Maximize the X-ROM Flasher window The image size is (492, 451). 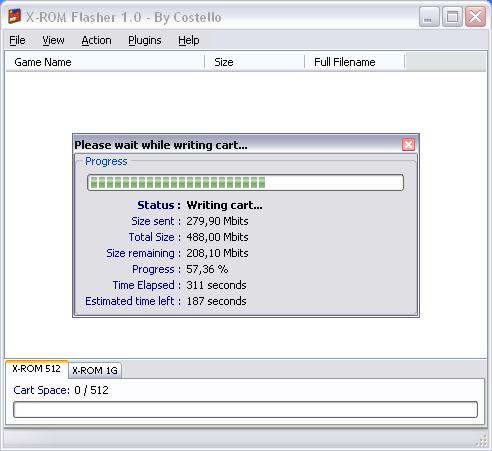(x=452, y=16)
